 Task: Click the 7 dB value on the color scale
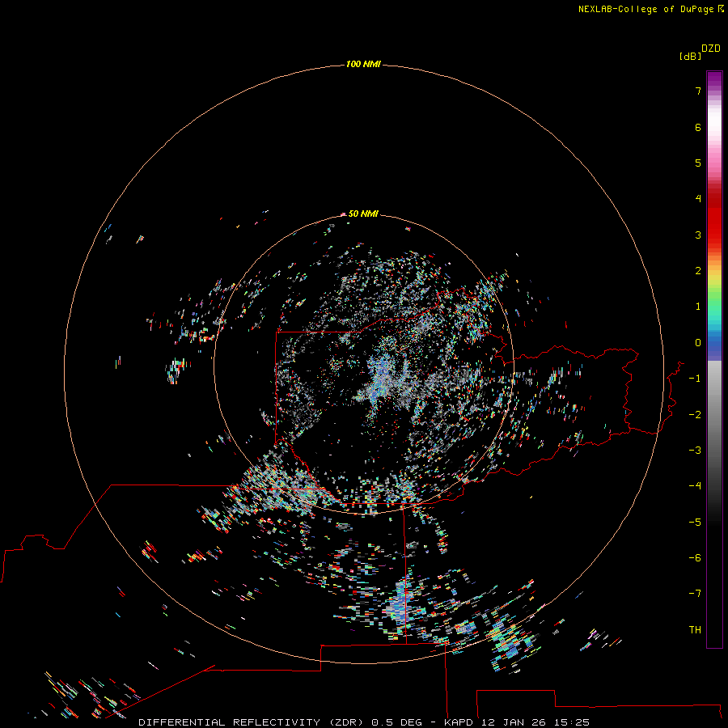tap(698, 91)
